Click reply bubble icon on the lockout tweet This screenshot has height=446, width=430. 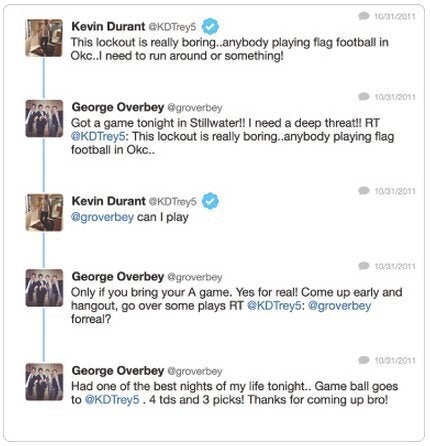pos(364,16)
